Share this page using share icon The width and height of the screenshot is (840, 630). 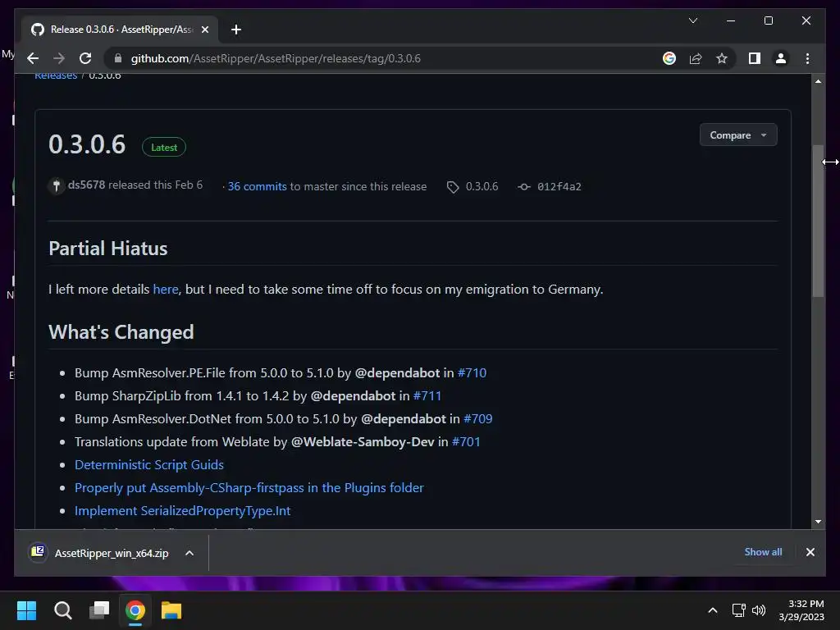pyautogui.click(x=696, y=58)
